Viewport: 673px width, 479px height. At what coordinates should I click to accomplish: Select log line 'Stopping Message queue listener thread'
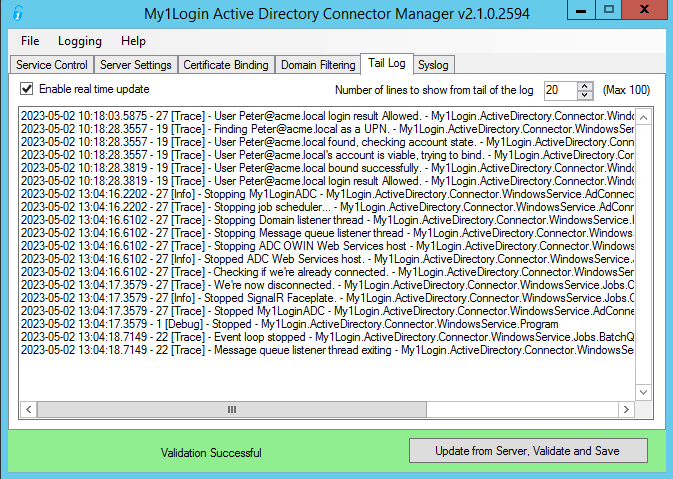327,233
